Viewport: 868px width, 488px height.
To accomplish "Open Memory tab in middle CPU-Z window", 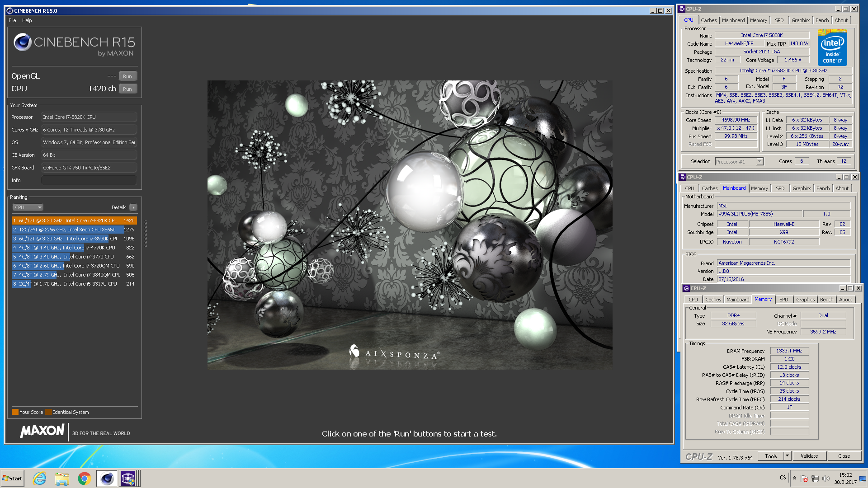I will pos(759,188).
